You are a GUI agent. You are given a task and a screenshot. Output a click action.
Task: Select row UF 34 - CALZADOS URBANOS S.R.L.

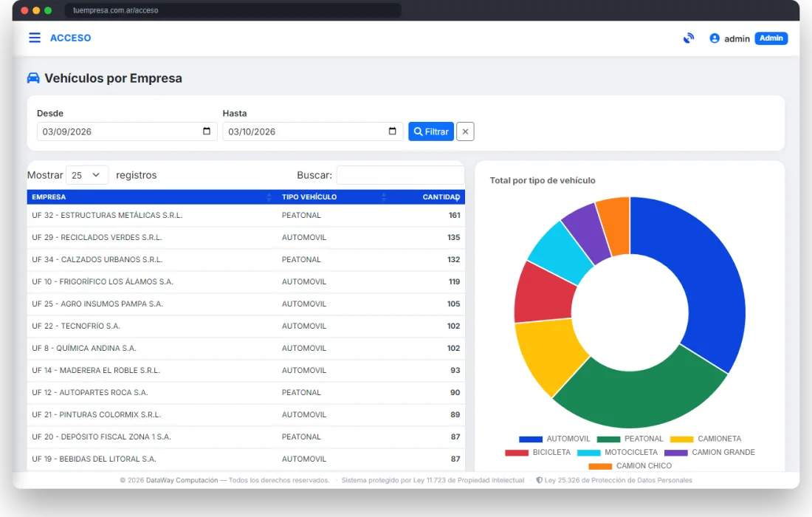coord(246,259)
